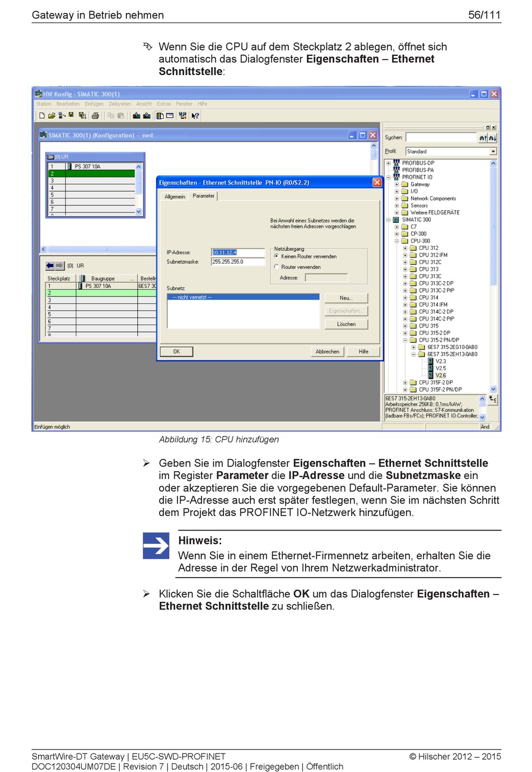Collapse the CPU 315-2 PN/DP node
The width and height of the screenshot is (532, 772).
(405, 340)
